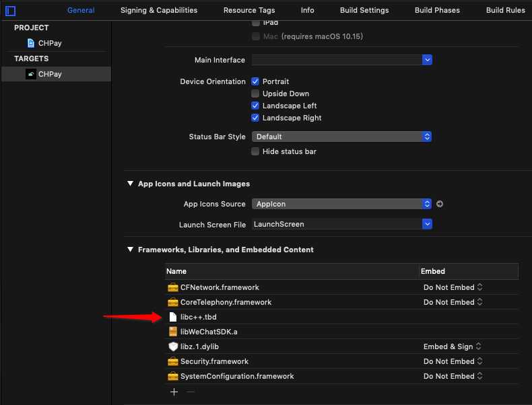Toggle the Mac (requires macOS 10.15) checkbox
Screen dimensions: 532x405
[x=256, y=36]
